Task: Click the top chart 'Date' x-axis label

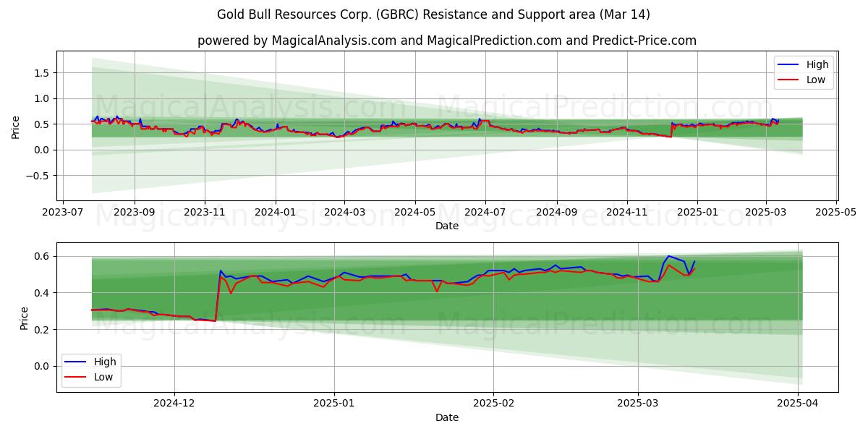Action: [x=447, y=226]
